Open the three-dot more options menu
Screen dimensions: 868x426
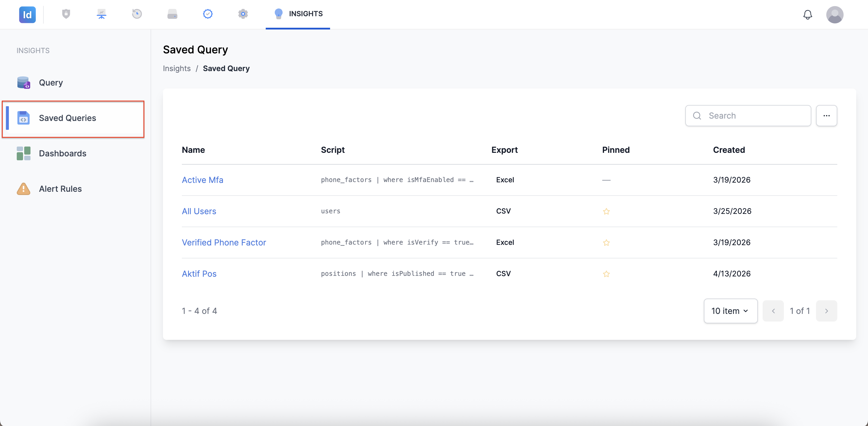point(827,116)
